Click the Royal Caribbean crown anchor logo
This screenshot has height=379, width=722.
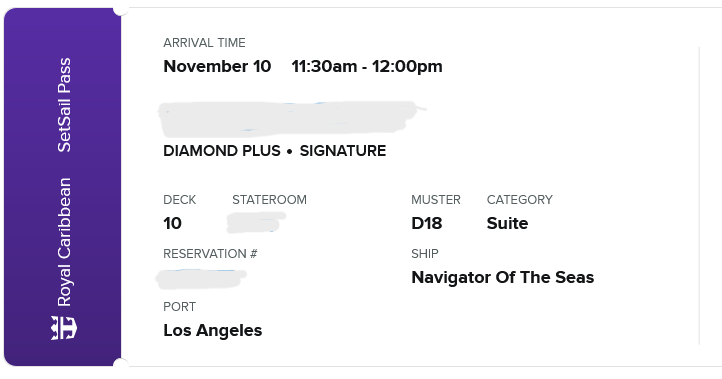(x=64, y=328)
